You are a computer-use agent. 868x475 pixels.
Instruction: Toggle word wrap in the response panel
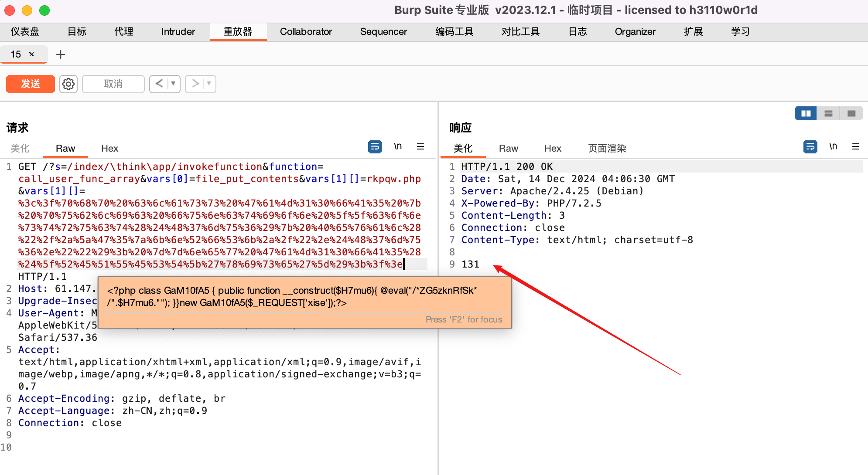pos(810,147)
